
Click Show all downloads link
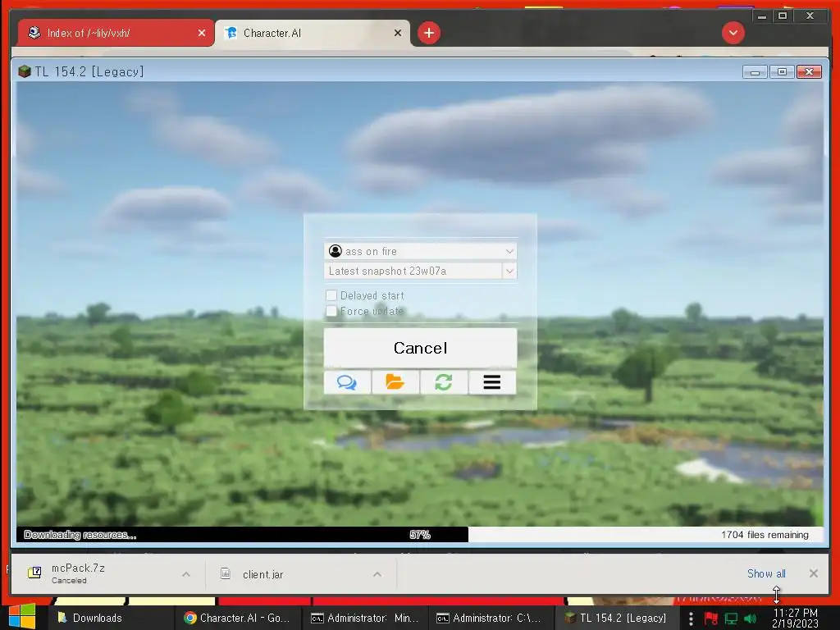pyautogui.click(x=766, y=573)
